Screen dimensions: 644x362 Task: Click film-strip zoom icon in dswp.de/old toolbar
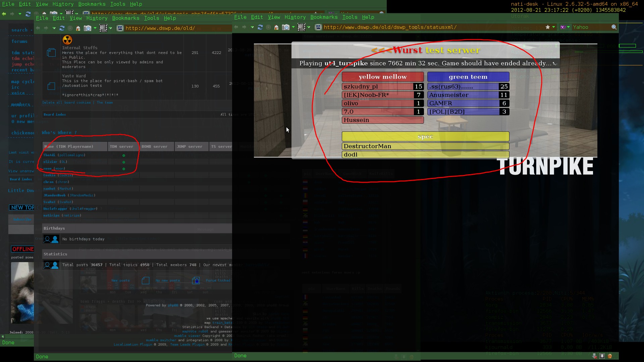tap(103, 28)
